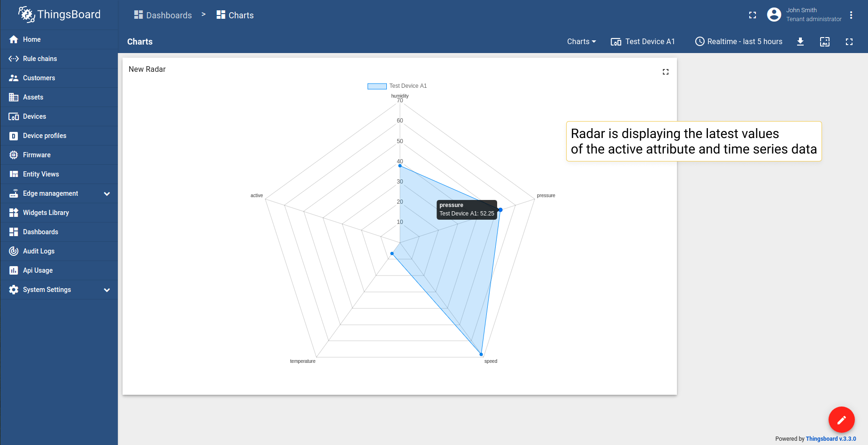This screenshot has width=868, height=445.
Task: Expand the System Settings submenu
Action: (x=107, y=290)
